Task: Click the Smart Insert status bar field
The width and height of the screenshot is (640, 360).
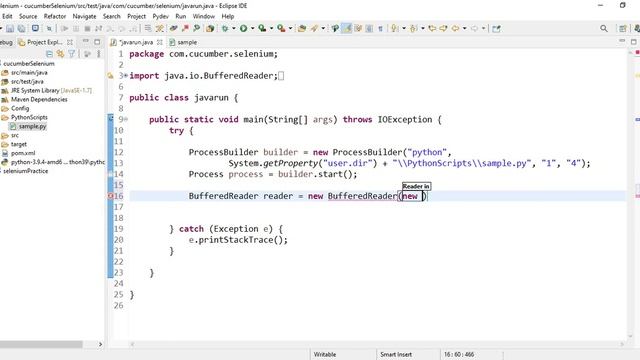Action: click(x=396, y=354)
